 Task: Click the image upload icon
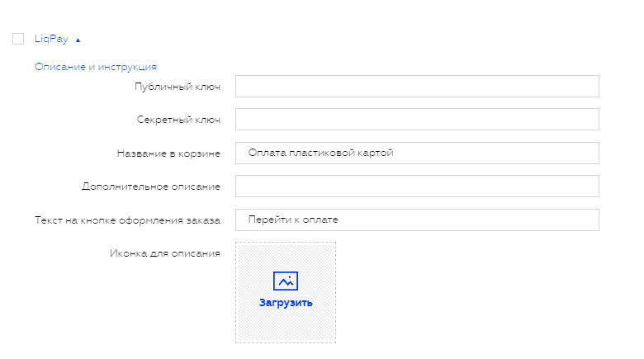pyautogui.click(x=286, y=281)
